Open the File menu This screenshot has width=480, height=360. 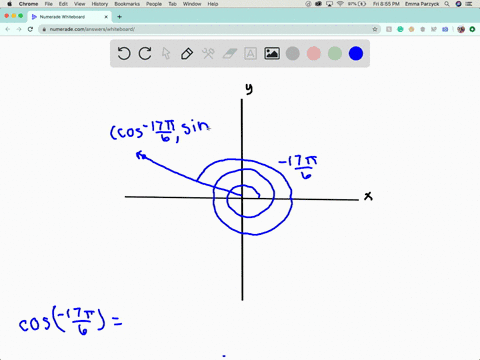click(x=49, y=4)
